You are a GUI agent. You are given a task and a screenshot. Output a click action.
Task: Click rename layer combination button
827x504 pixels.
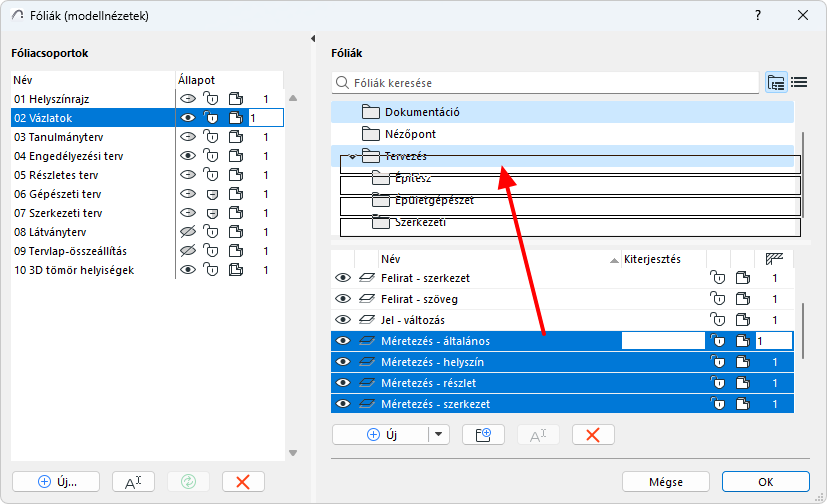pos(133,481)
